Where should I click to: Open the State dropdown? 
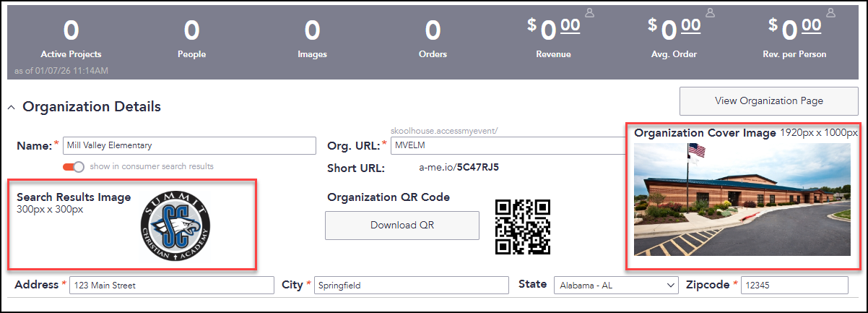[x=616, y=286]
